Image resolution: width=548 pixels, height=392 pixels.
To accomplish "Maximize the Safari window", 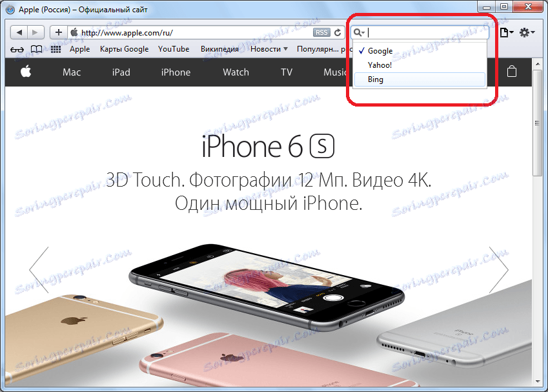I will coord(504,6).
